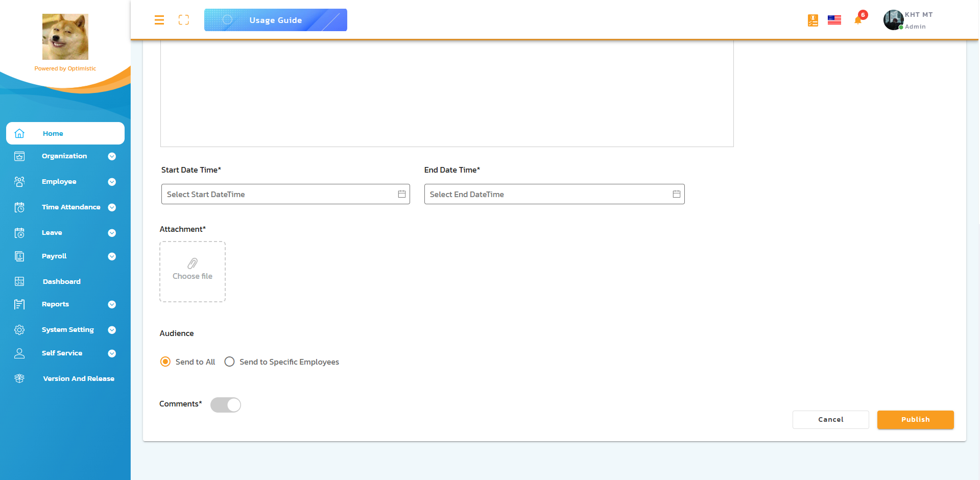Viewport: 980px width, 480px height.
Task: Toggle the Comments switch
Action: (226, 405)
